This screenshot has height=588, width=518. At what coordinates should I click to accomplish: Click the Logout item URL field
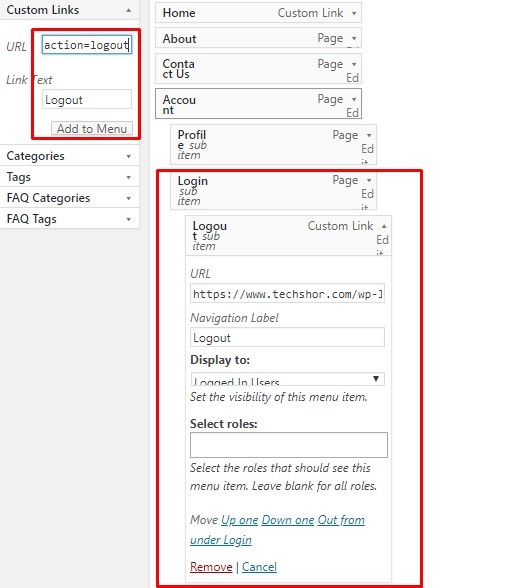click(x=287, y=294)
